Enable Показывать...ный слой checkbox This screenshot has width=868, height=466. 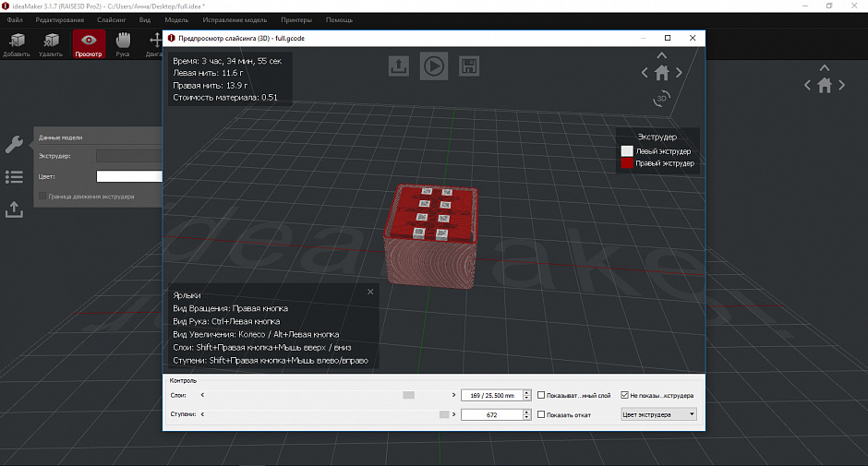point(541,395)
